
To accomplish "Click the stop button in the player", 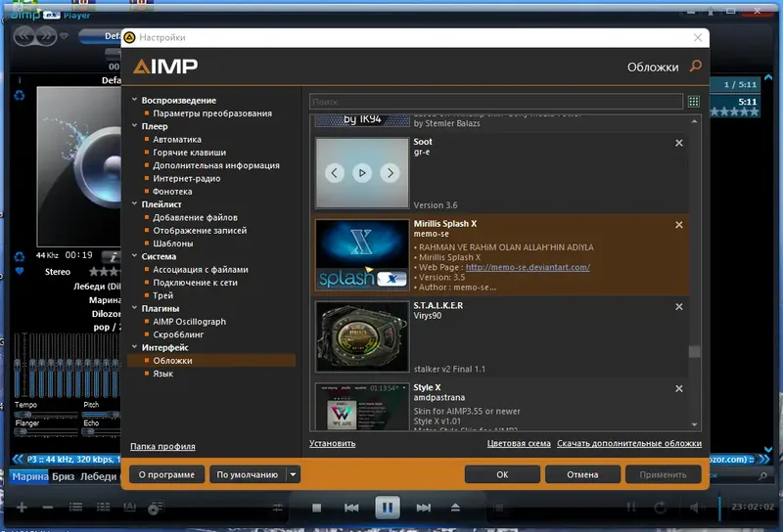I will point(316,509).
